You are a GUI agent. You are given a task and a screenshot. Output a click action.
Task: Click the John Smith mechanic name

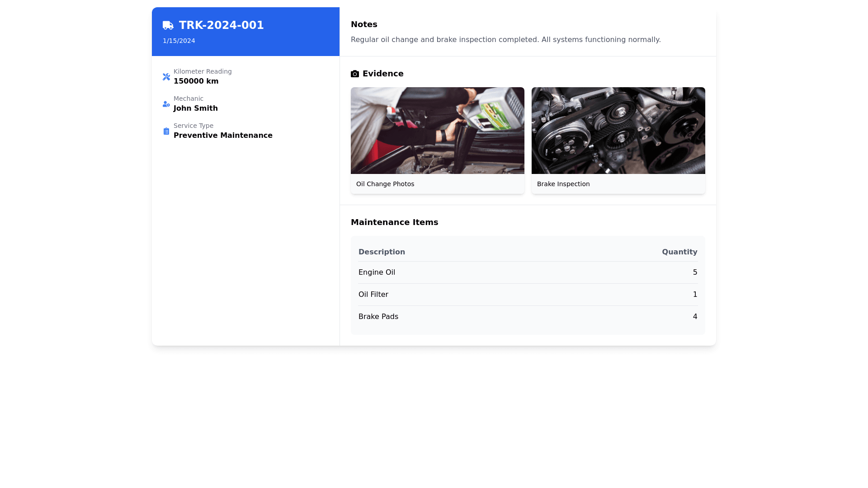tap(196, 108)
